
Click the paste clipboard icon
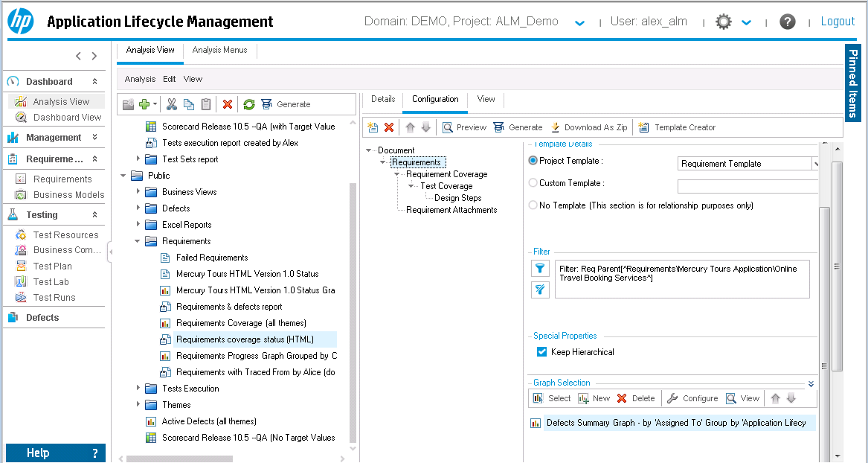tap(206, 104)
